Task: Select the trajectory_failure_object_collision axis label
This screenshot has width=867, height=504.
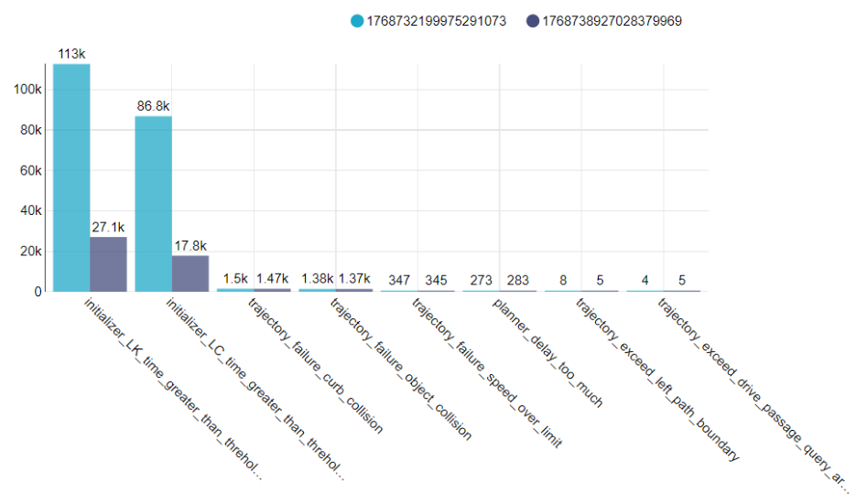Action: coord(401,368)
